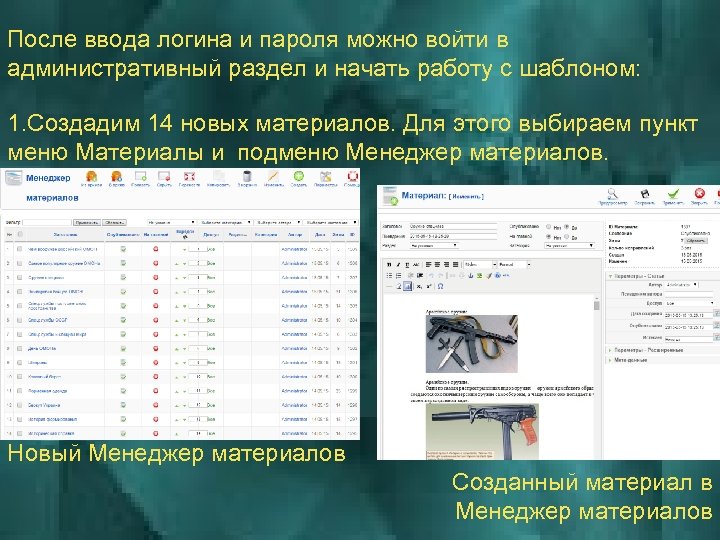Image resolution: width=720 pixels, height=540 pixels.
Task: Click the Apply filter button
Action: click(87, 222)
